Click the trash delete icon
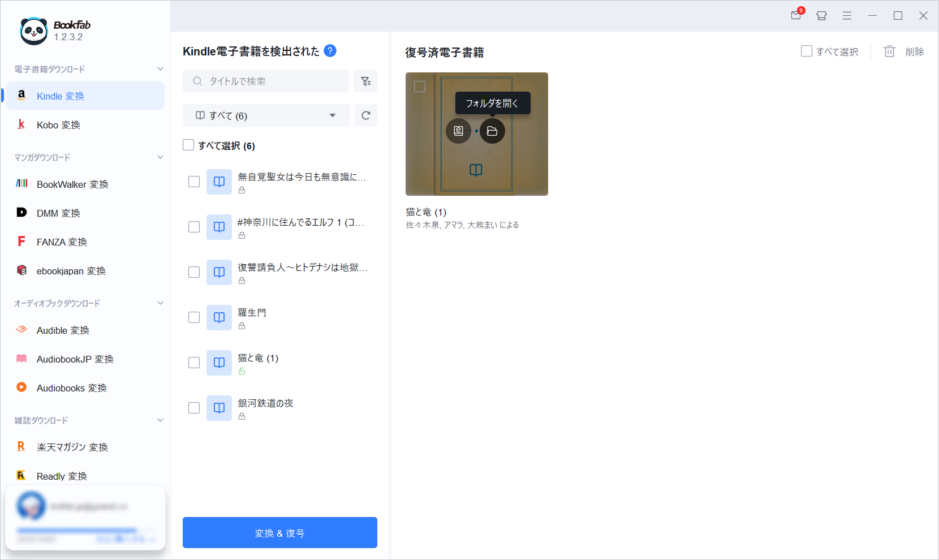The height and width of the screenshot is (560, 939). click(889, 51)
